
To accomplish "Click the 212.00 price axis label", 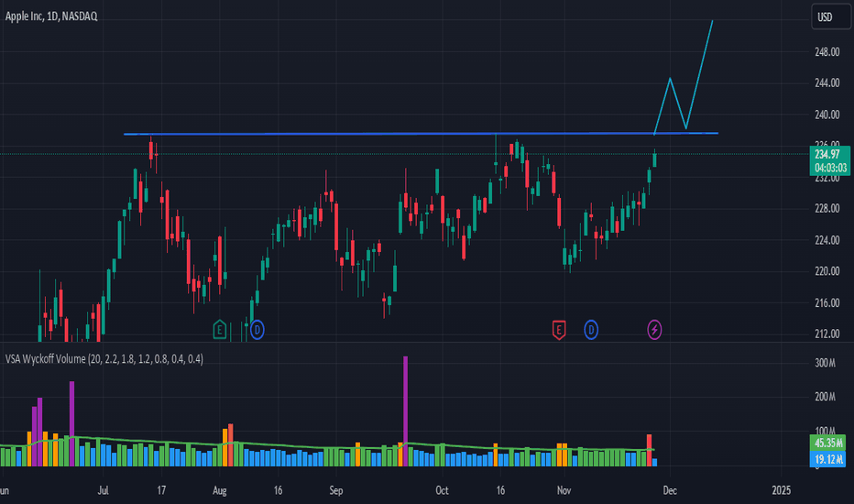I will [x=827, y=334].
